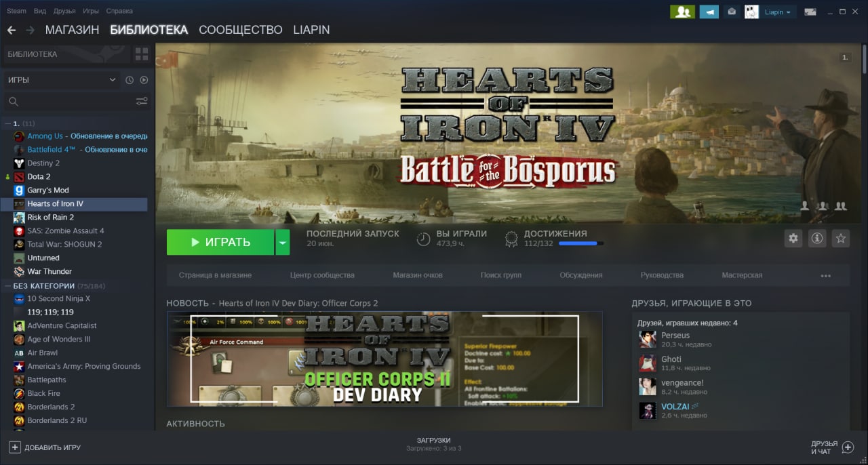The height and width of the screenshot is (465, 868).
Task: Open the Вид menu
Action: (40, 11)
